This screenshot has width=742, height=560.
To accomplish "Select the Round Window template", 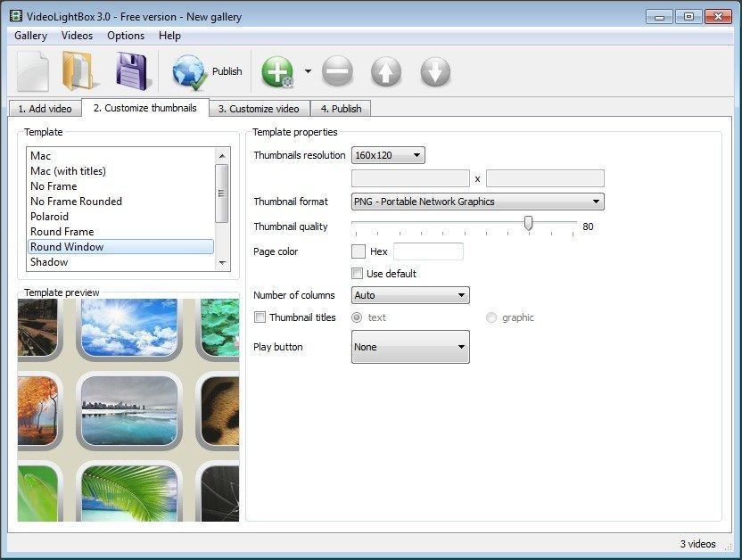I will click(121, 246).
